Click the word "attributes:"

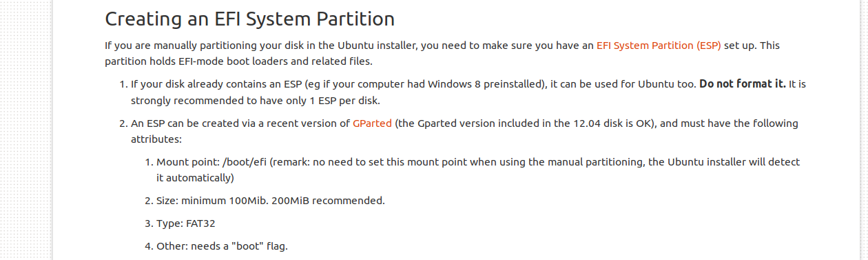(x=156, y=139)
